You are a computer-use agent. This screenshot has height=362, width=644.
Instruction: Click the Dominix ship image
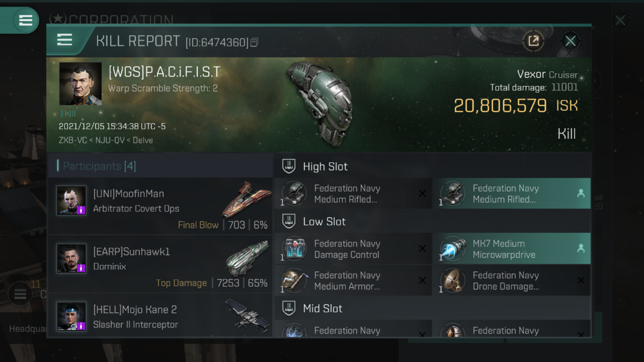coord(247,257)
